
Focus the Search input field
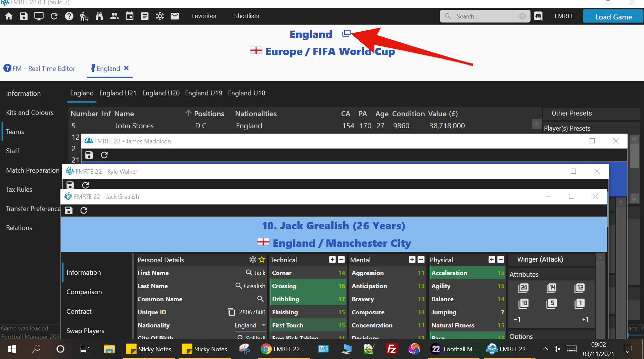485,16
